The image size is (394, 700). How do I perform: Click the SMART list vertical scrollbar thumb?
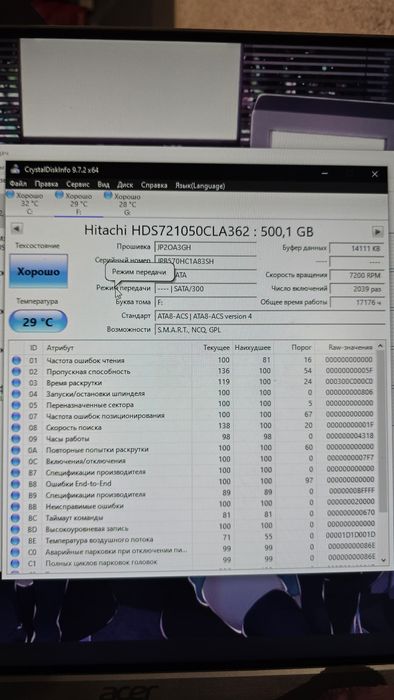tap(382, 431)
